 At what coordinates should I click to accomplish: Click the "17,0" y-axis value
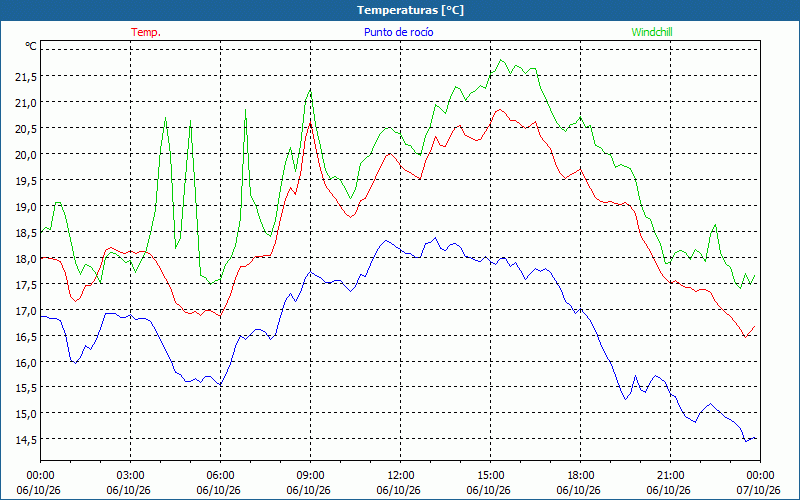pyautogui.click(x=26, y=310)
